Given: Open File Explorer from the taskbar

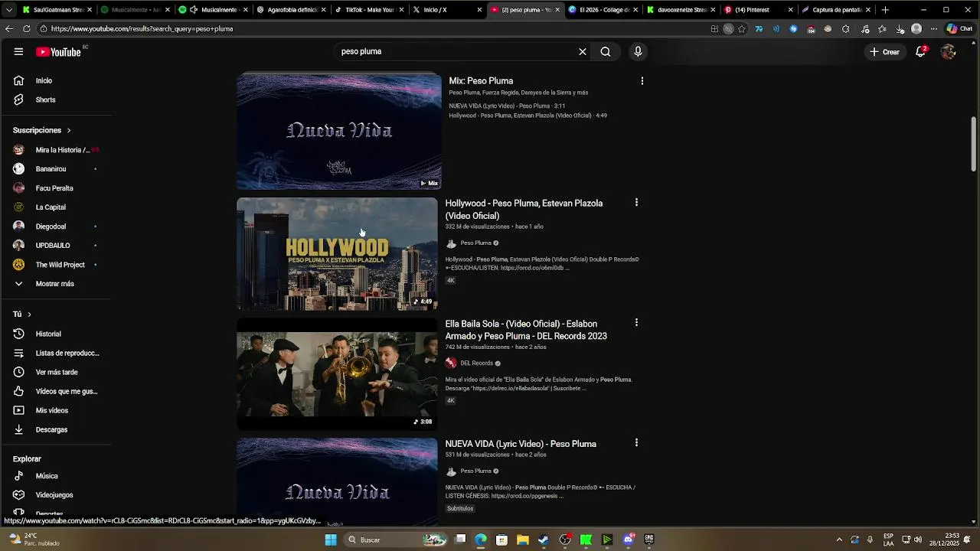Looking at the screenshot, I should [x=523, y=540].
